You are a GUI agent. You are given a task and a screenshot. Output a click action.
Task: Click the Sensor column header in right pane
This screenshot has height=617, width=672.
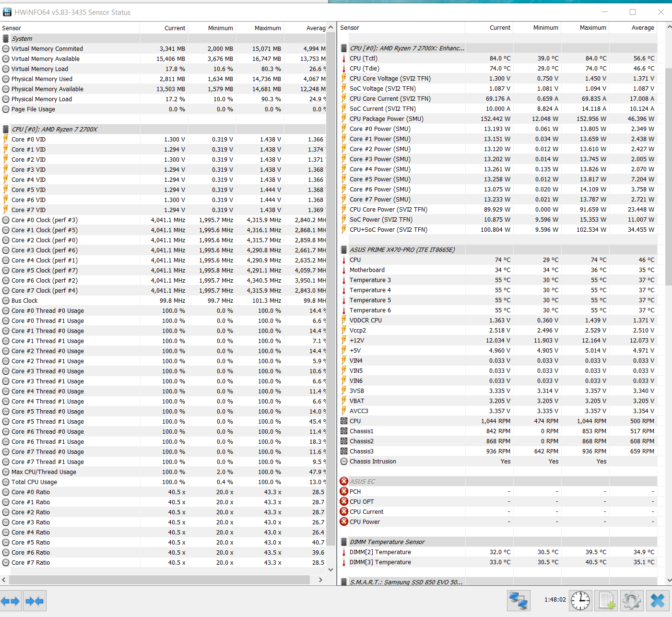coord(401,27)
